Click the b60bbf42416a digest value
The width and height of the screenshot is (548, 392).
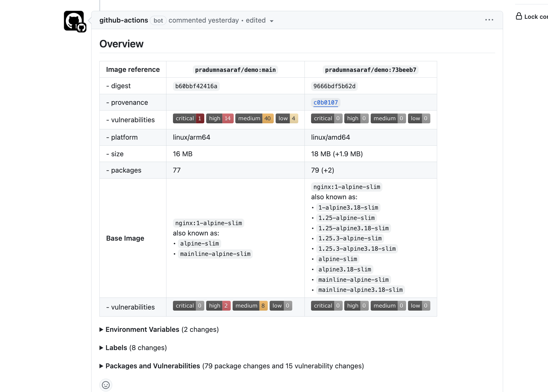196,86
